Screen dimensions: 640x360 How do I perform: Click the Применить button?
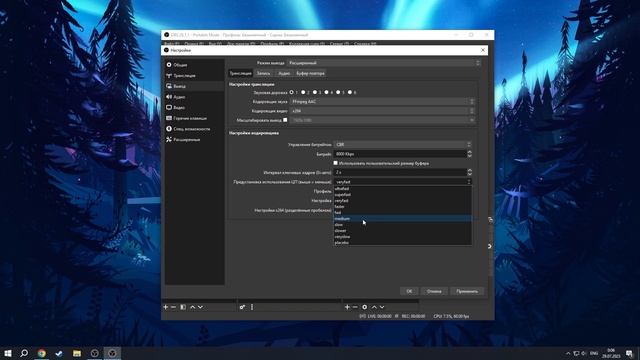tap(467, 291)
